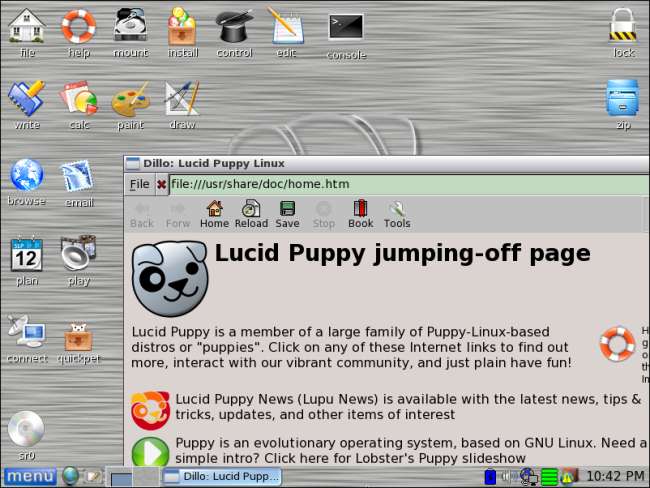Screen dimensions: 650x488
Task: Click the lifebuoy help icon on the page
Action: click(x=617, y=344)
